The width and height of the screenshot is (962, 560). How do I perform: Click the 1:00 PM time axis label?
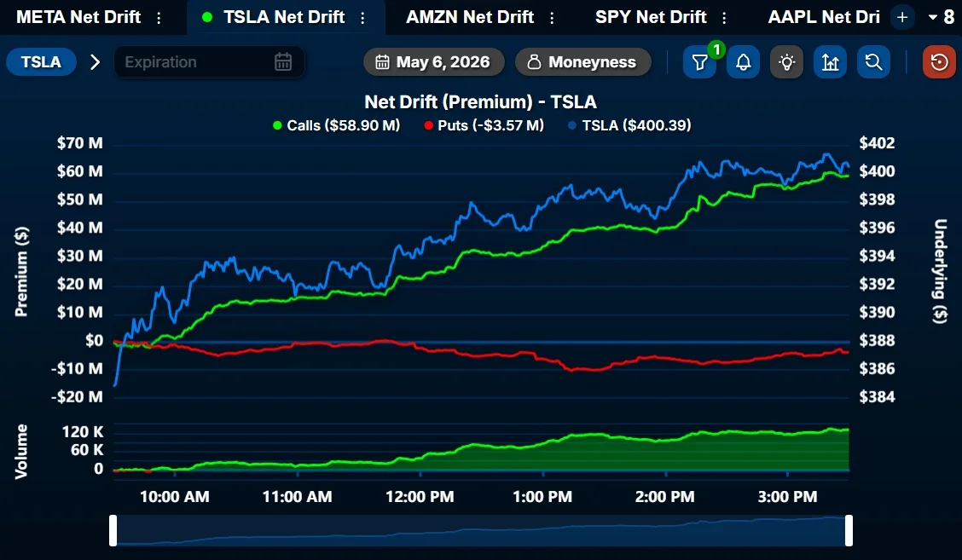542,497
